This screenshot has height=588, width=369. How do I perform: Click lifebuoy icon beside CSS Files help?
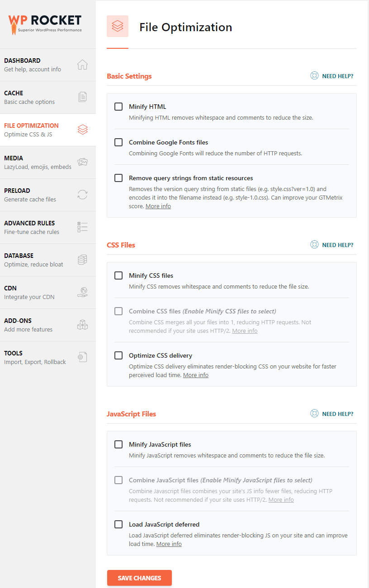click(314, 245)
